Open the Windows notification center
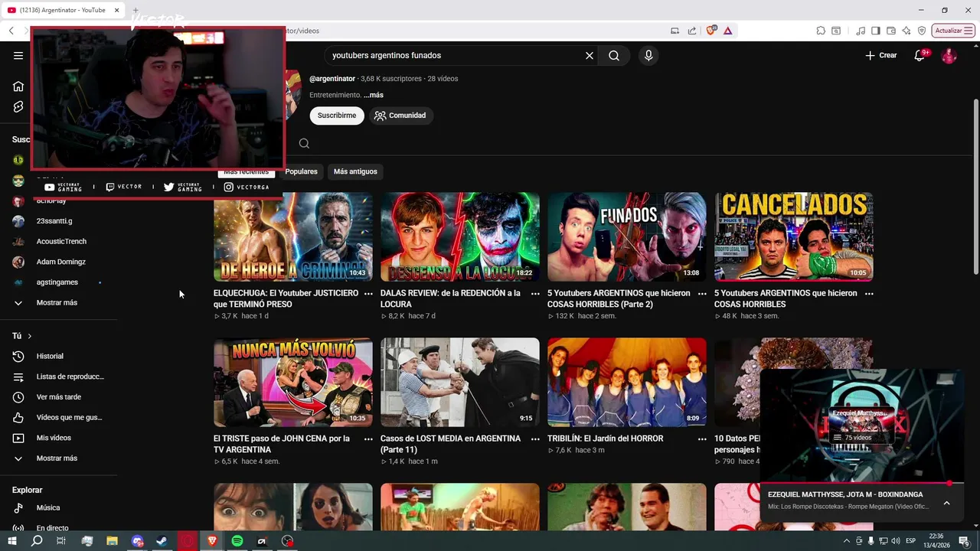Image resolution: width=980 pixels, height=551 pixels. coord(964,541)
